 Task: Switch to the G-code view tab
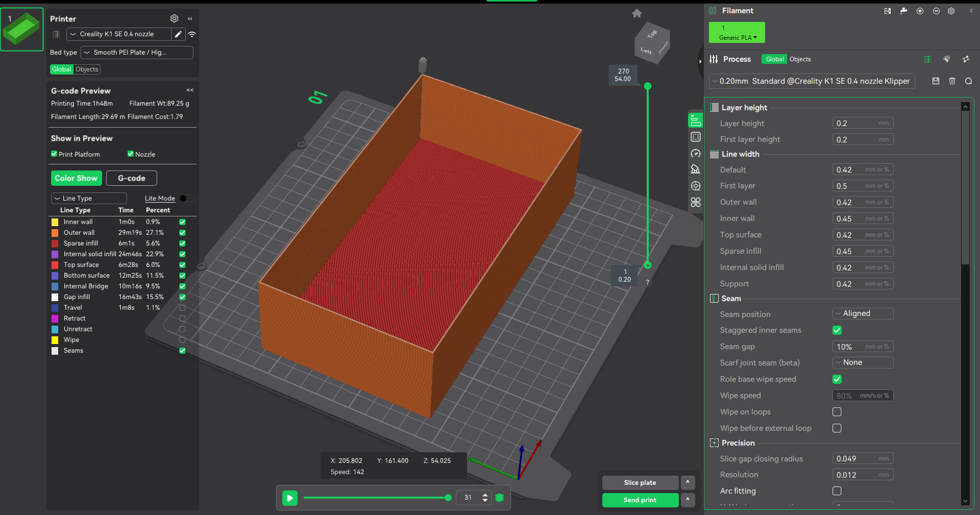pyautogui.click(x=131, y=178)
